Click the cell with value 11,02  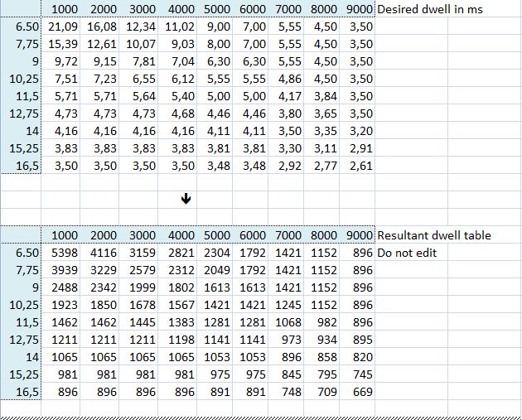pos(179,27)
